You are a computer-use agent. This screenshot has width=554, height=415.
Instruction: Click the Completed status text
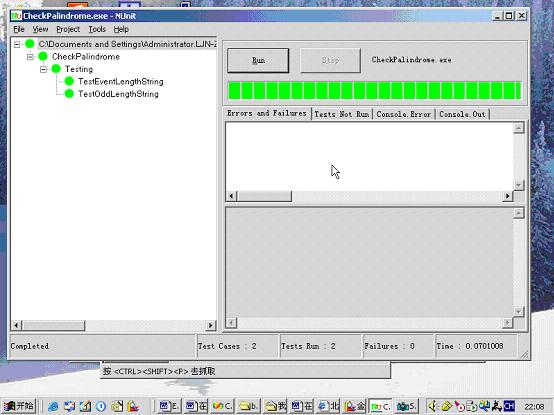[x=30, y=346]
